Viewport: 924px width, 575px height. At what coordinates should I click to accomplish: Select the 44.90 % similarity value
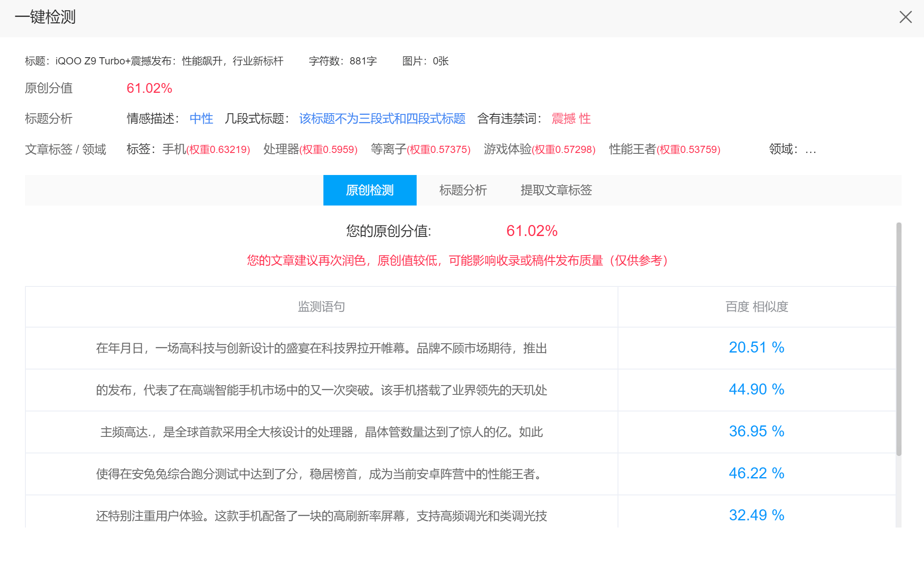click(x=757, y=389)
